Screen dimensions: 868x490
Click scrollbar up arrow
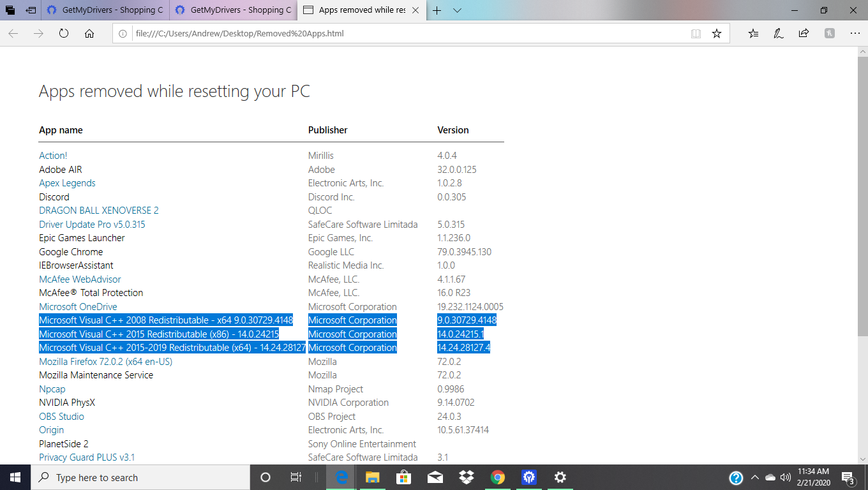click(x=862, y=52)
